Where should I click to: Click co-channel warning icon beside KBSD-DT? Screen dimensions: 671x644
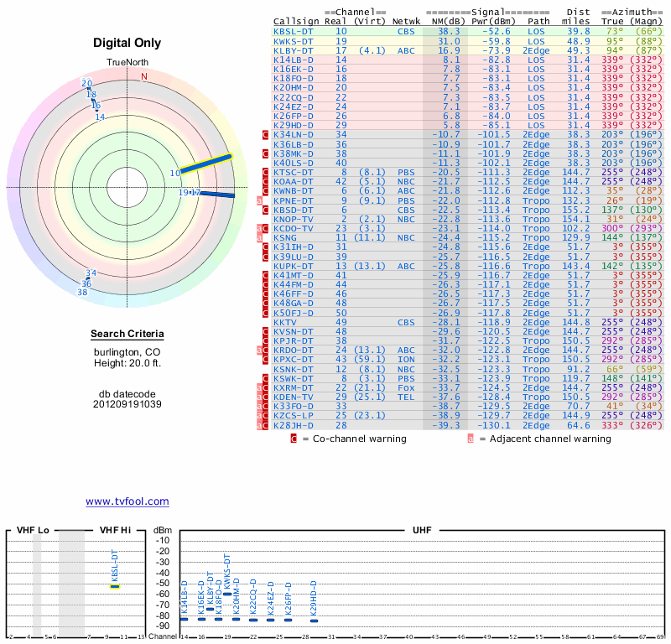[266, 210]
